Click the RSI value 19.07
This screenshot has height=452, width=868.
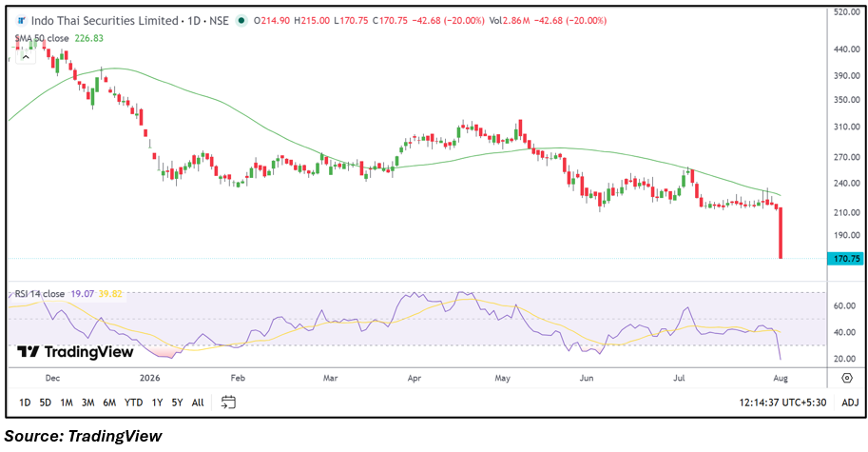coord(83,294)
